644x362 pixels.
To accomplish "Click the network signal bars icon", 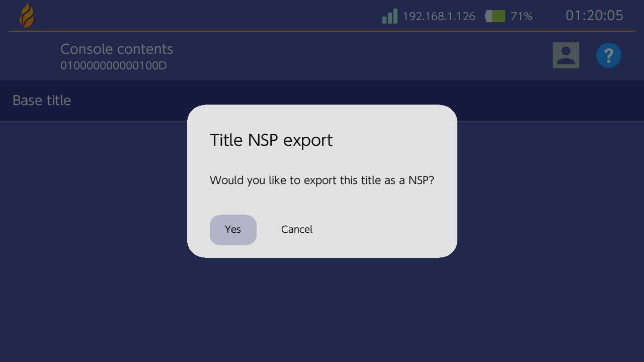I will click(389, 16).
